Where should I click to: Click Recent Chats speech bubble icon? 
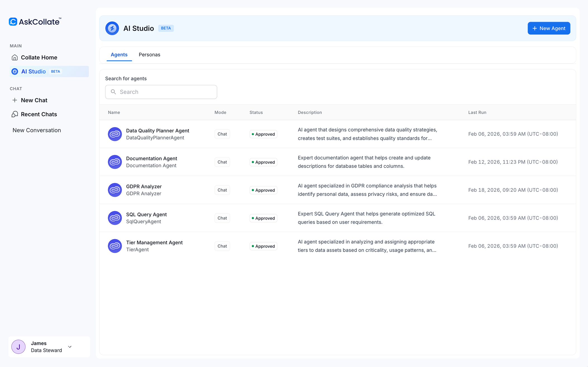pos(15,114)
